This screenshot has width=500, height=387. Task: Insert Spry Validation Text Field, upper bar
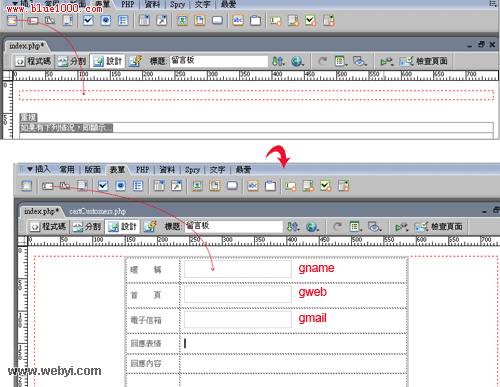click(x=276, y=21)
